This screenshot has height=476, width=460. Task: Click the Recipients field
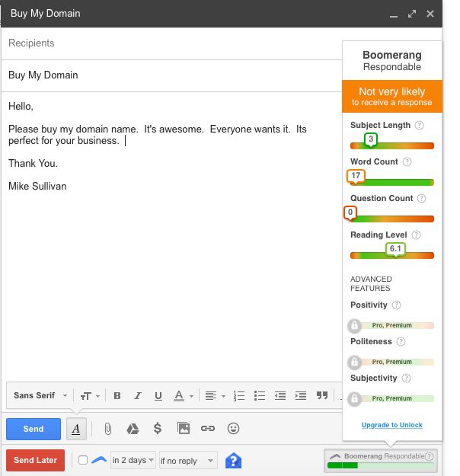pyautogui.click(x=171, y=43)
